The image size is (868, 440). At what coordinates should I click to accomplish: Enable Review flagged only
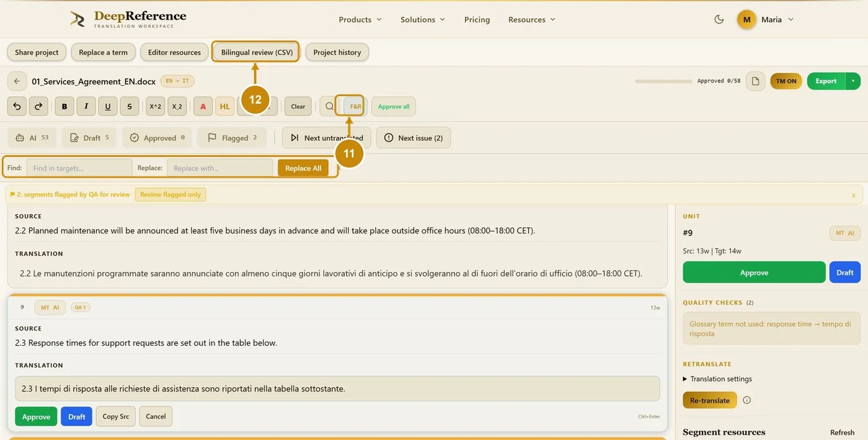click(x=170, y=194)
